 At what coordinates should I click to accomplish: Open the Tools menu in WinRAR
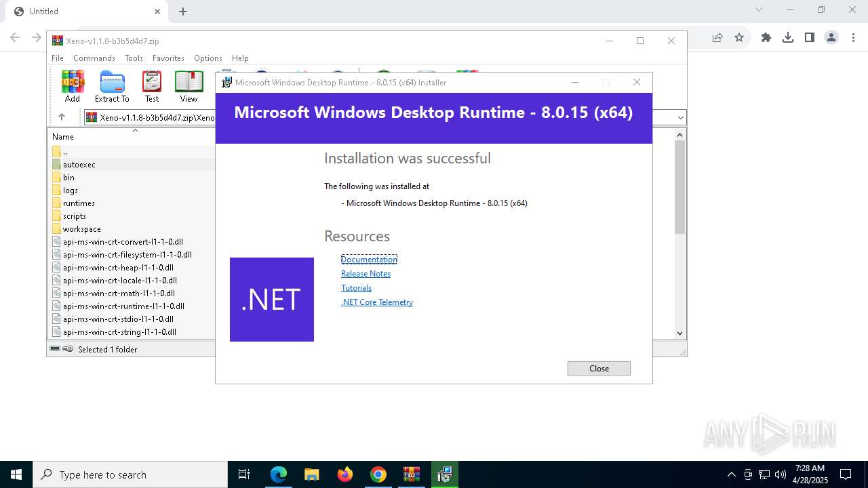click(x=134, y=58)
